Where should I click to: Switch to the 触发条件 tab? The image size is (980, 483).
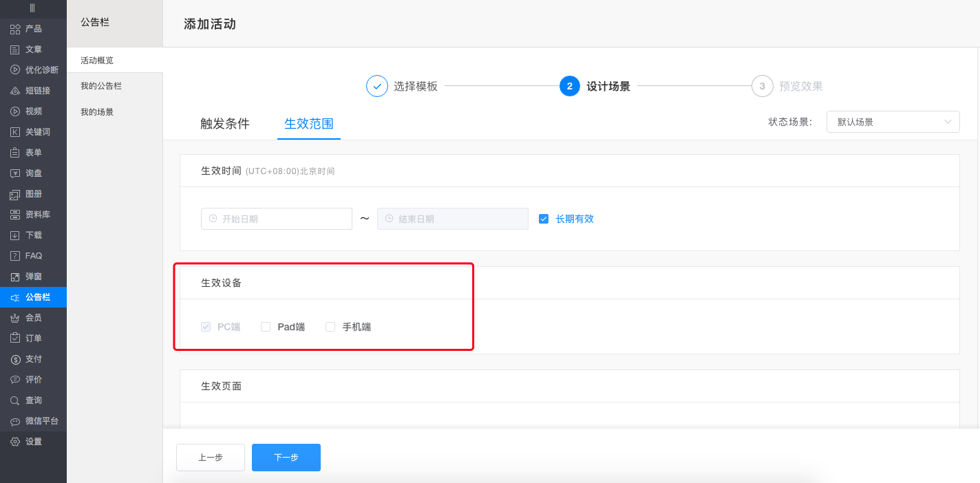tap(224, 123)
